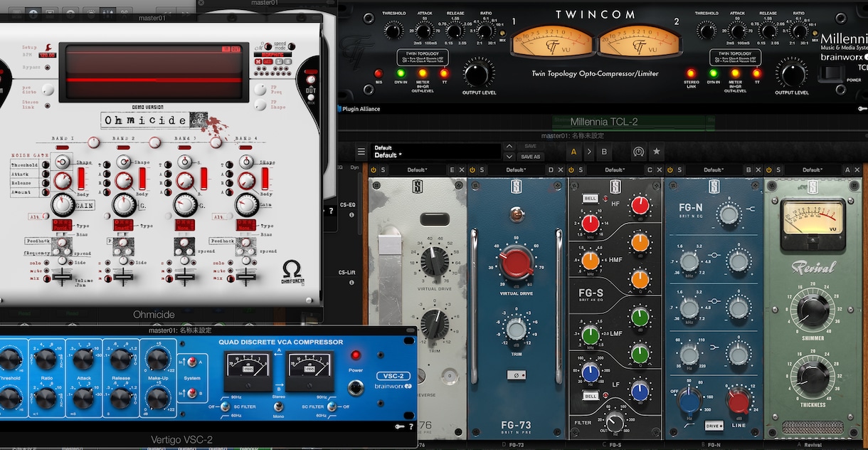
Task: Click the Slate rack preset name field
Action: (x=435, y=152)
